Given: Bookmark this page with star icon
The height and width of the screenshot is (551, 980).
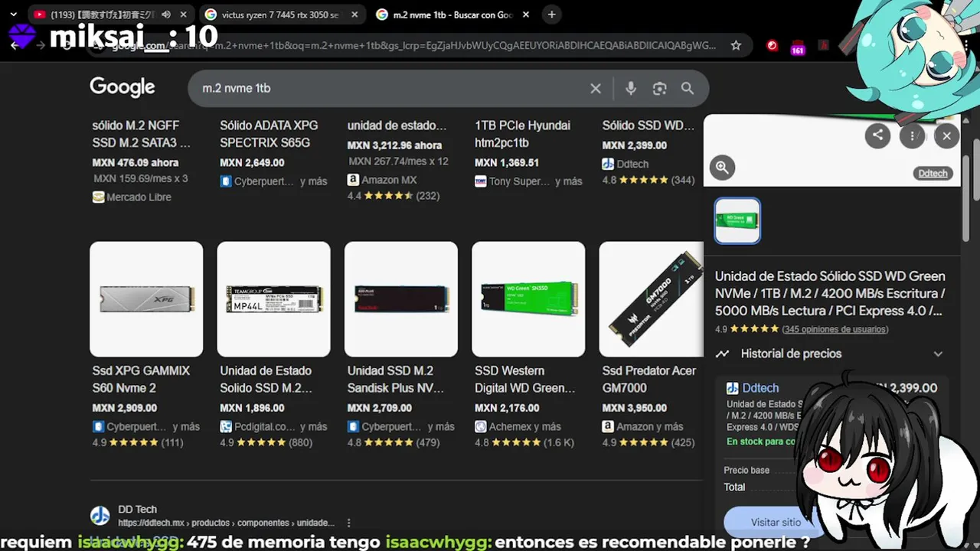Looking at the screenshot, I should [x=736, y=45].
